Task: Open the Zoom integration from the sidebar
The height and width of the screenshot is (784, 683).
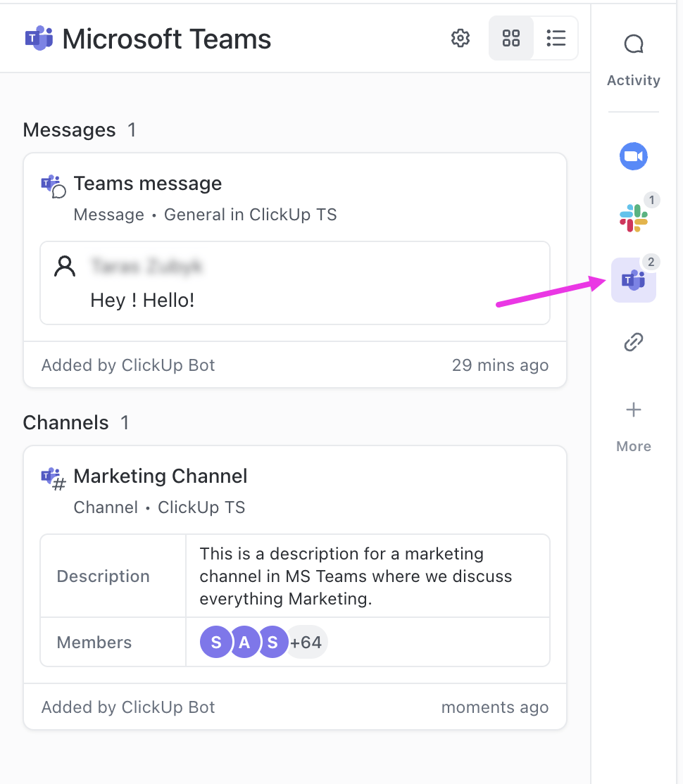Action: (633, 156)
